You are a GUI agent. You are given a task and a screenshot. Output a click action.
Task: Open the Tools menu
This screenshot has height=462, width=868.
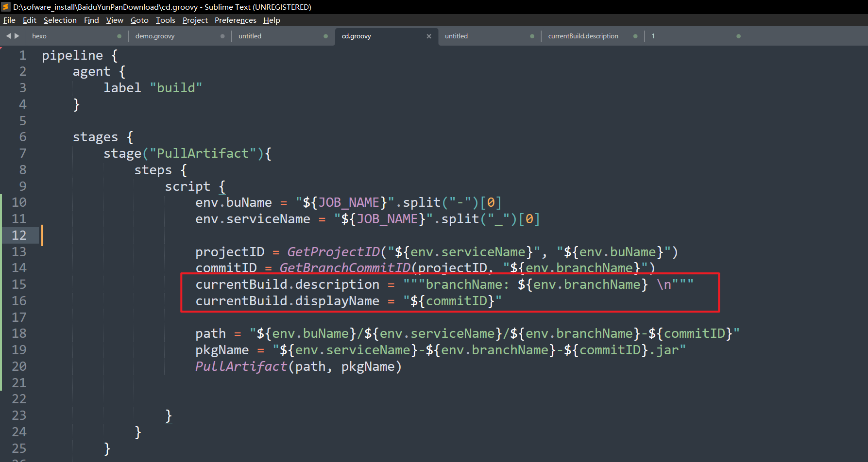[165, 20]
